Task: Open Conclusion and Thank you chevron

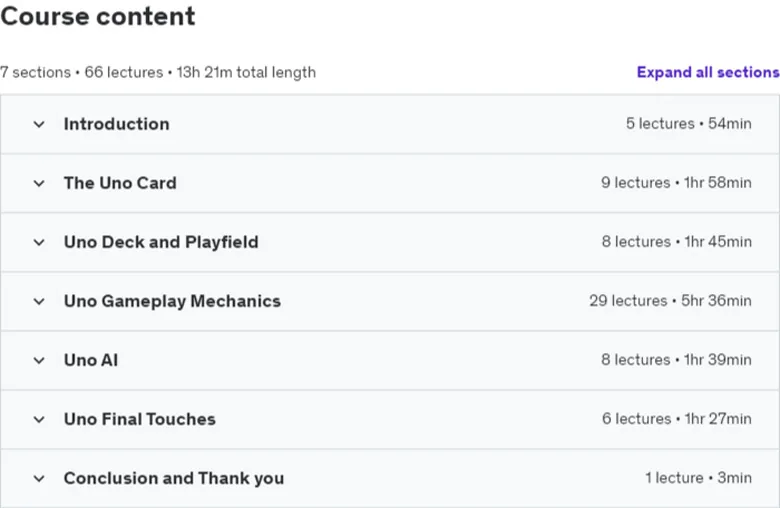Action: tap(39, 479)
